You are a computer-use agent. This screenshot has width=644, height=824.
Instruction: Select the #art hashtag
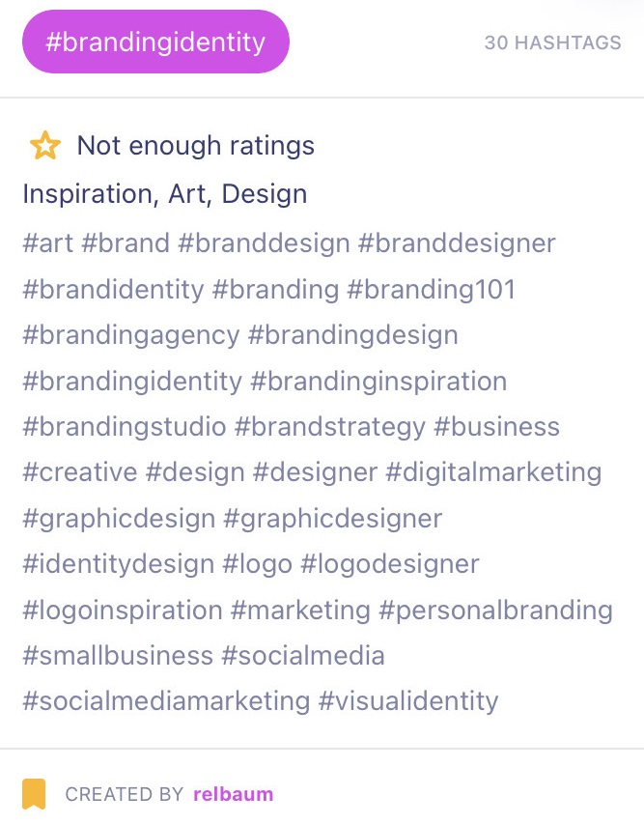tap(48, 242)
